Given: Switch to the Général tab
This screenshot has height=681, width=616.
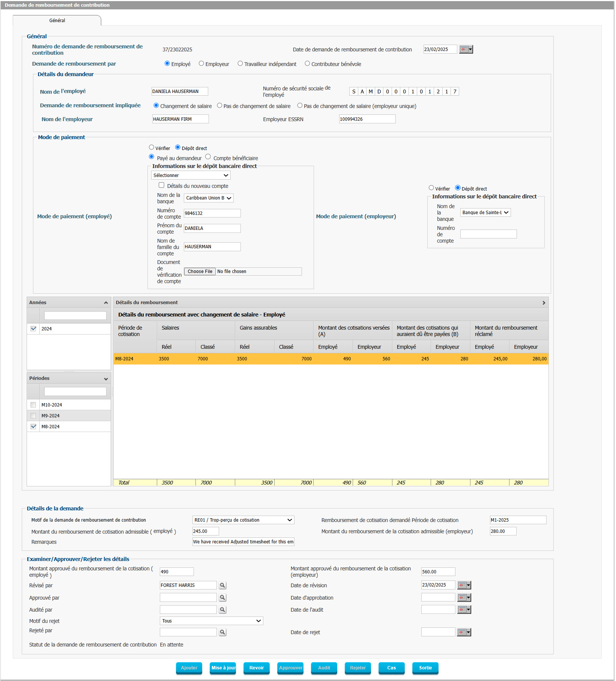Looking at the screenshot, I should (x=57, y=21).
